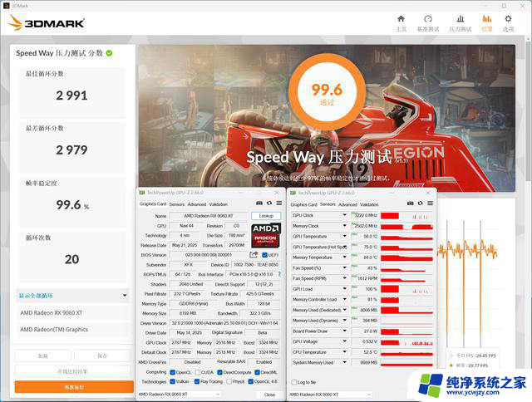Click the GPU name field in GPU-Z
This screenshot has height=402, width=532.
pyautogui.click(x=209, y=216)
